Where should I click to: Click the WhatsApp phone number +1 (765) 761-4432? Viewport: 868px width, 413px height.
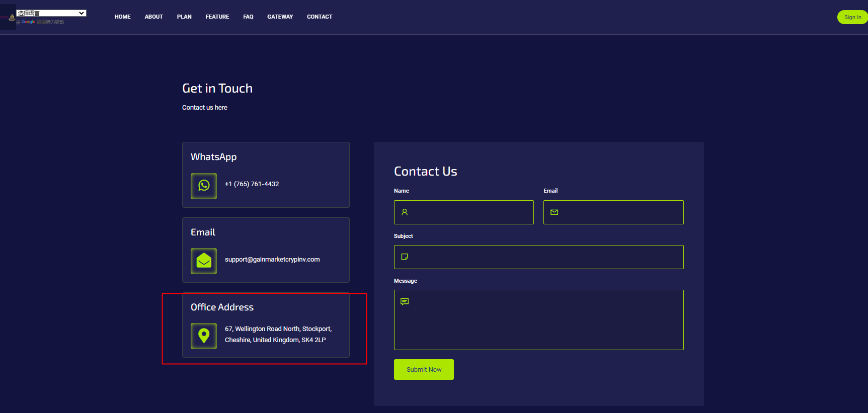(252, 184)
